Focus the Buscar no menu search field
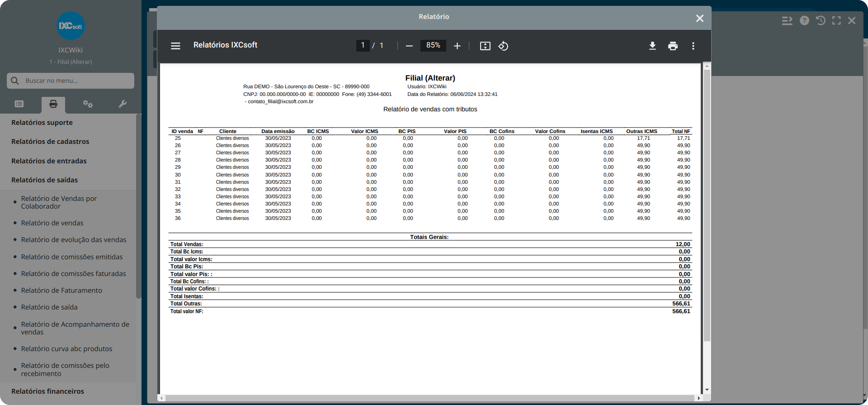 click(71, 81)
